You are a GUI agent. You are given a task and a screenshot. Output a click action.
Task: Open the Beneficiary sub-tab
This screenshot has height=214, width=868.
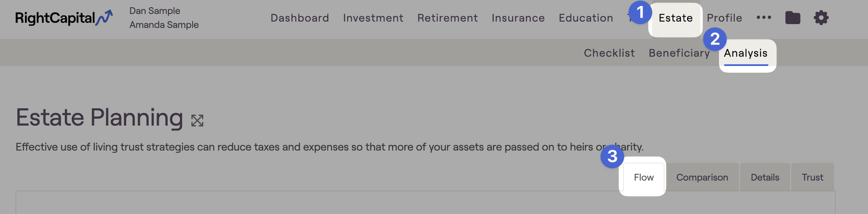point(679,53)
